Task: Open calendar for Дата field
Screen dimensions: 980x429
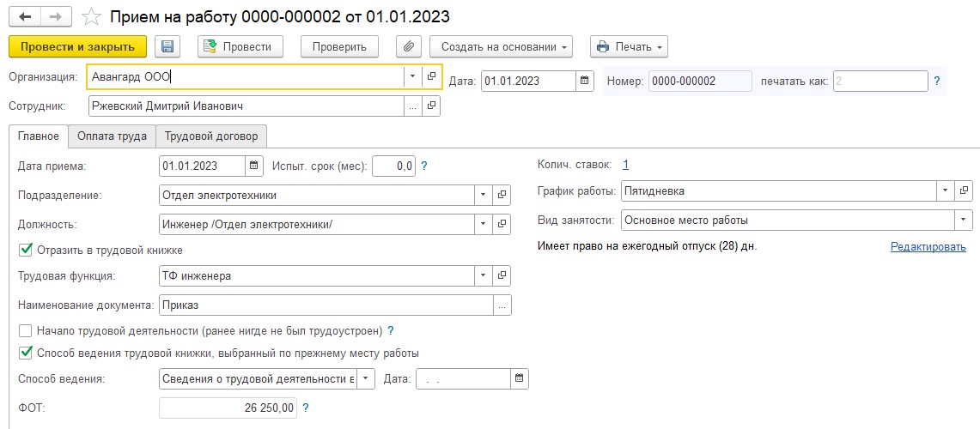Action: tap(584, 81)
